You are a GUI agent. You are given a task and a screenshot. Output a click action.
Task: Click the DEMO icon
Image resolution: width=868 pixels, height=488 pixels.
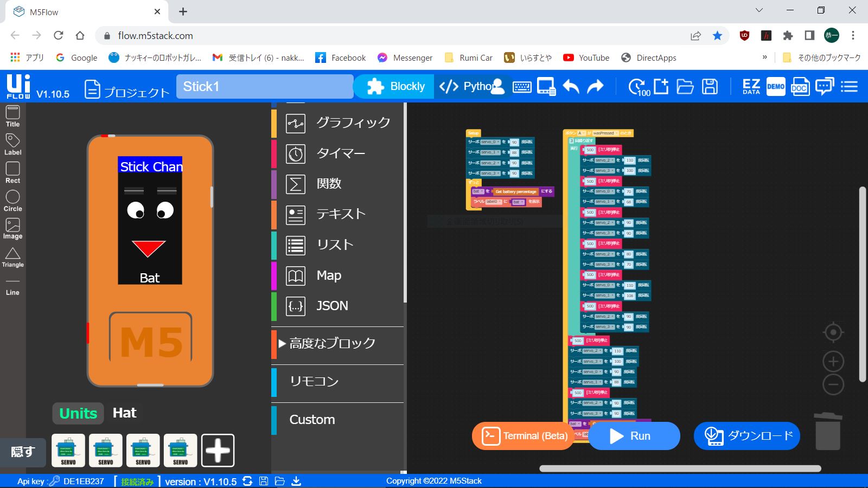(x=775, y=87)
